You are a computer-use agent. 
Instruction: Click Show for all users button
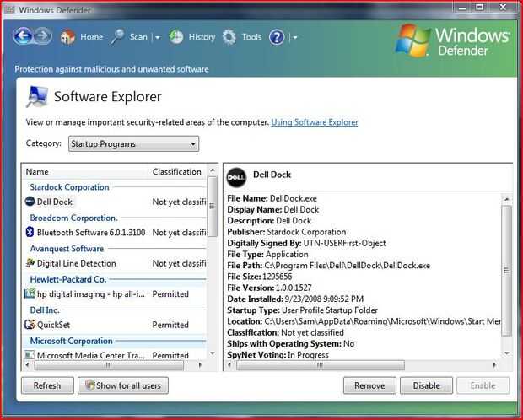[x=123, y=385]
